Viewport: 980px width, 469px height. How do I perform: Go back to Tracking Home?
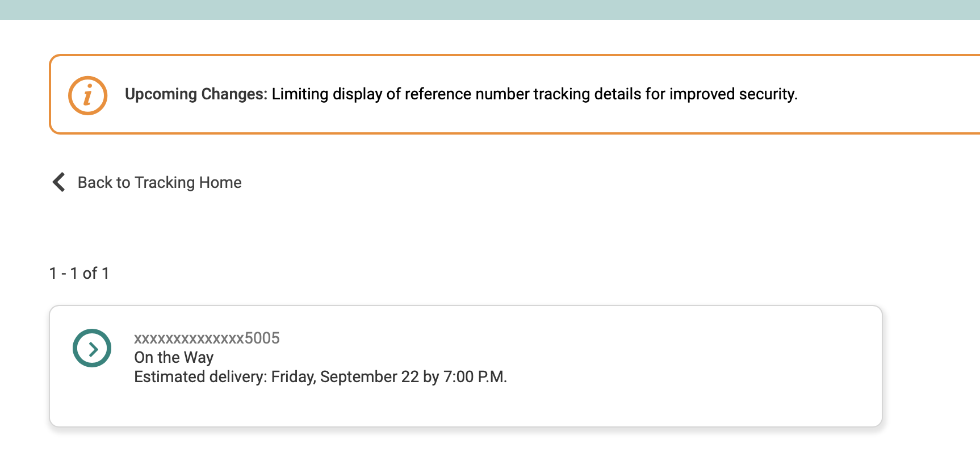[159, 182]
